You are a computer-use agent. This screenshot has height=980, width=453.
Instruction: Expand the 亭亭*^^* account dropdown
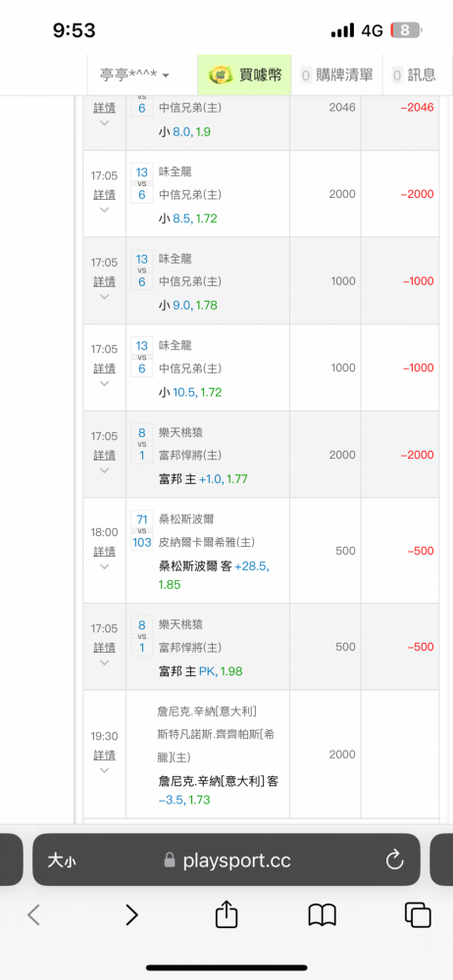pos(134,75)
